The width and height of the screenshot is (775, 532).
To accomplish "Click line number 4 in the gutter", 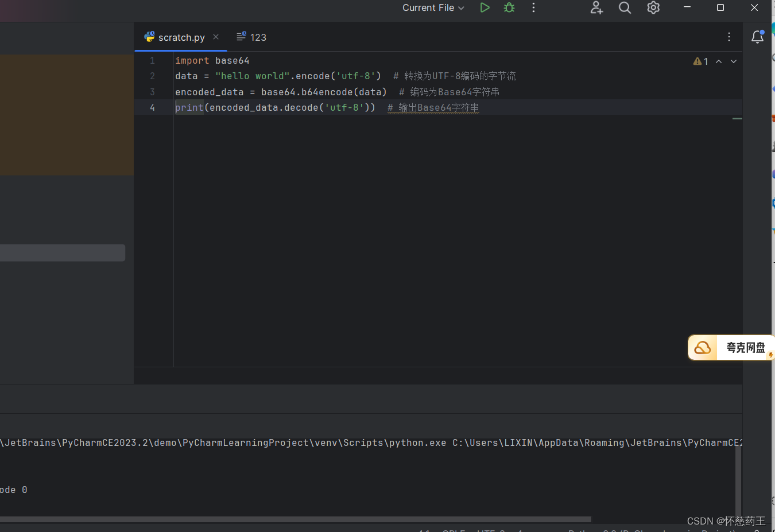I will click(x=152, y=107).
